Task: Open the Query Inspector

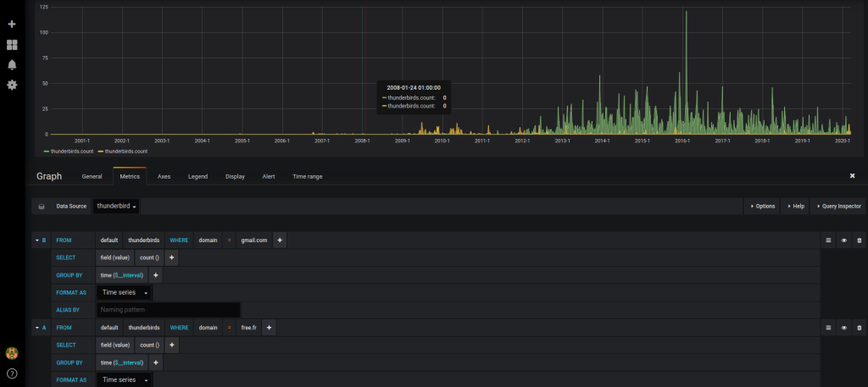Action: [x=839, y=206]
